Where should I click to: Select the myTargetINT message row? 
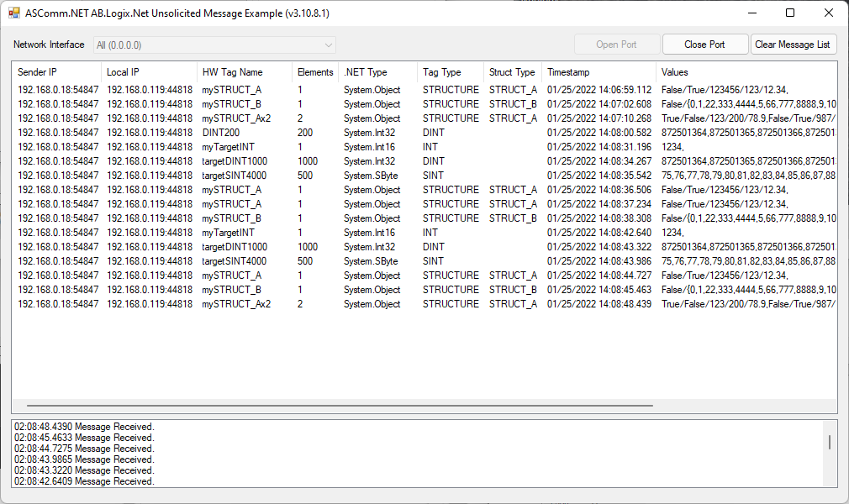[252, 146]
